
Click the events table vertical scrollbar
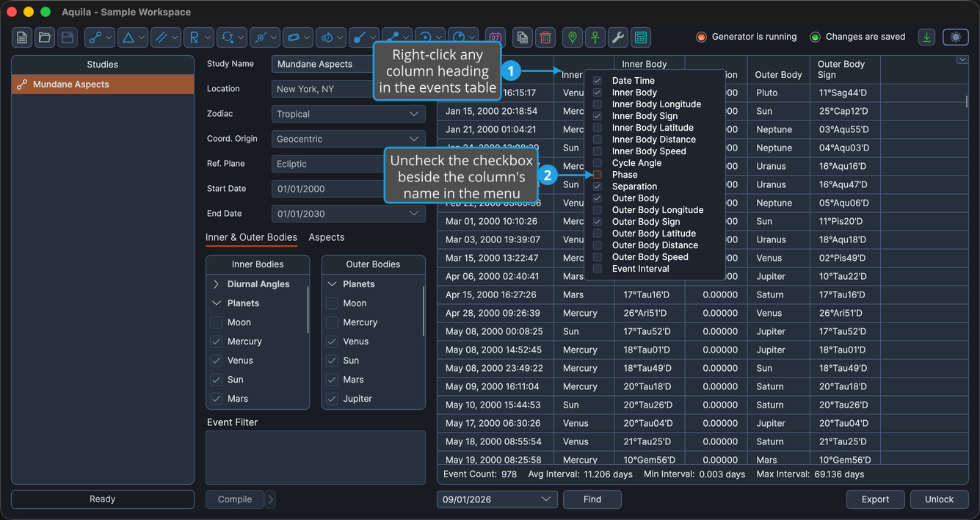pos(967,101)
